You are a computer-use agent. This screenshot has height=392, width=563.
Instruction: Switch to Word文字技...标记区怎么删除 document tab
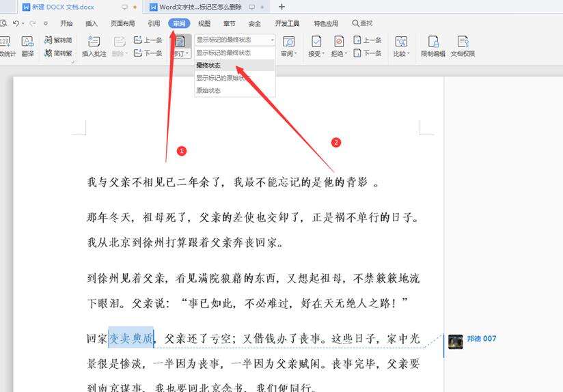tap(206, 7)
